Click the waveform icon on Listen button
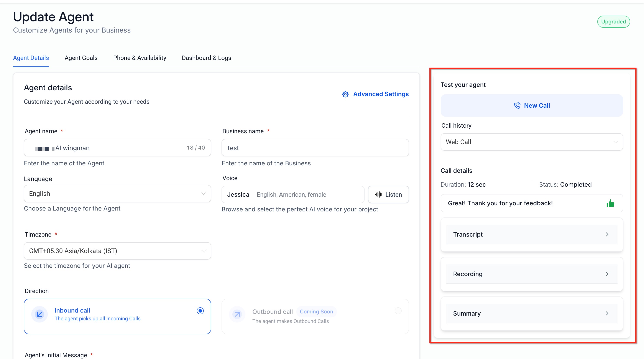 (x=378, y=194)
